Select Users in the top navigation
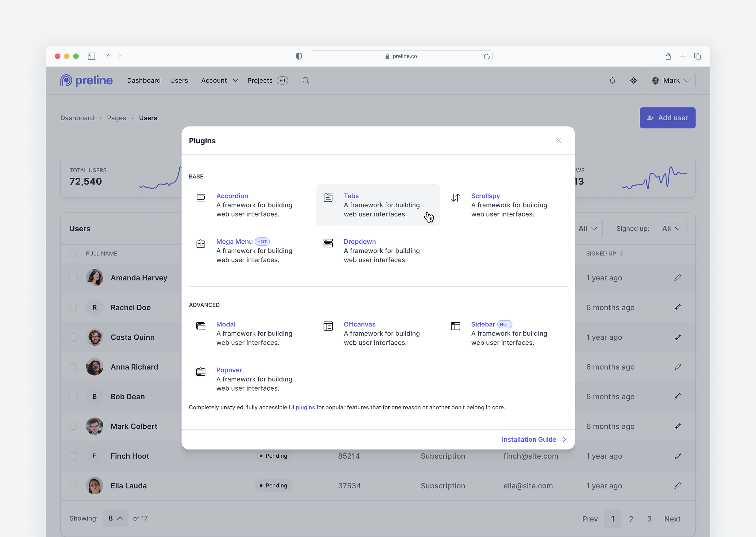The image size is (756, 537). click(x=179, y=80)
